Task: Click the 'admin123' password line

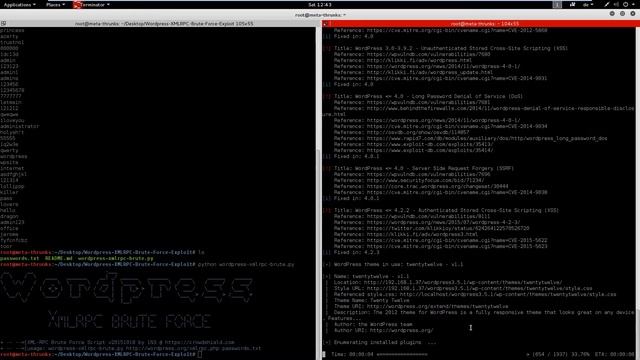Action: coord(12,222)
